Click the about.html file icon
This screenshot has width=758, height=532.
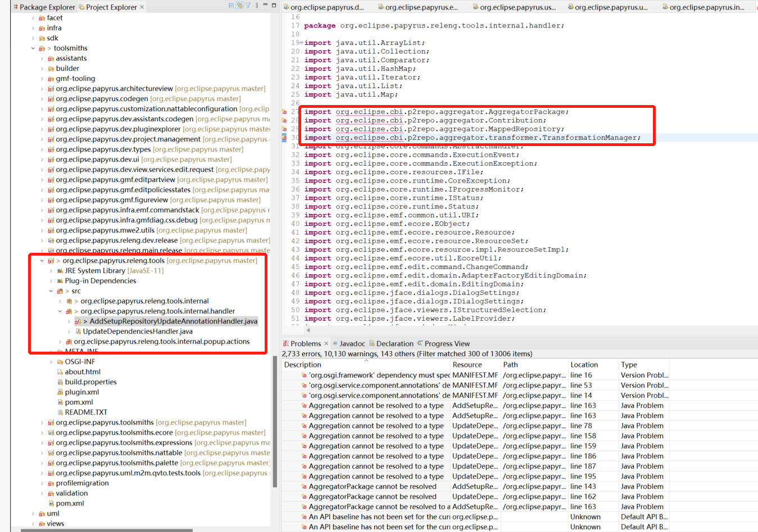[60, 372]
